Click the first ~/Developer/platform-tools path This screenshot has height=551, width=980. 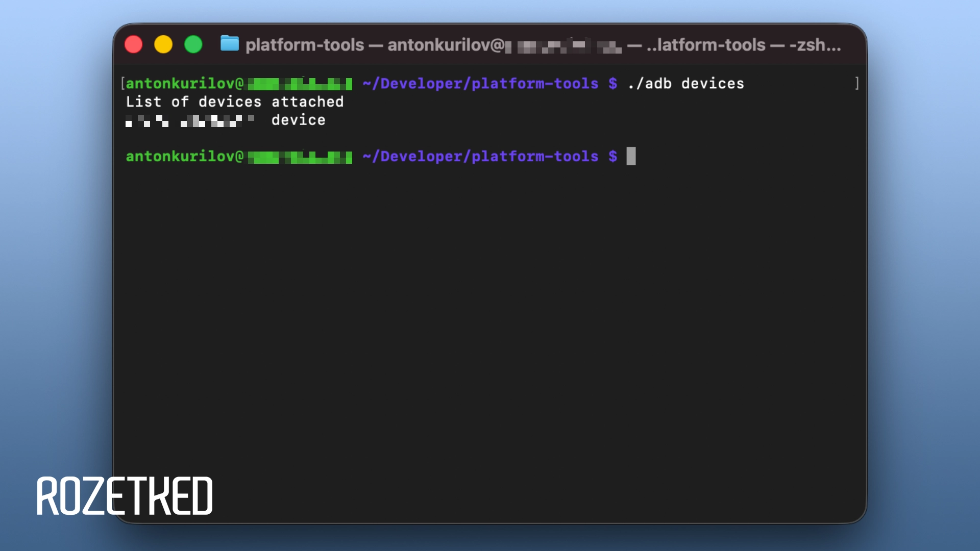tap(480, 84)
